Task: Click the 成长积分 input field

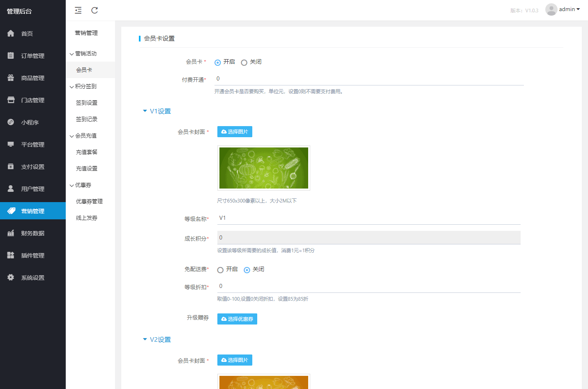Action: [369, 237]
